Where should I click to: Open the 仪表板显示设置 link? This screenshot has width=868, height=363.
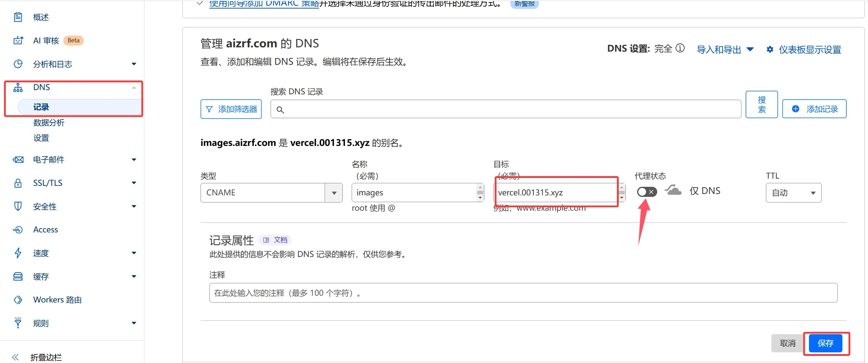pyautogui.click(x=810, y=49)
